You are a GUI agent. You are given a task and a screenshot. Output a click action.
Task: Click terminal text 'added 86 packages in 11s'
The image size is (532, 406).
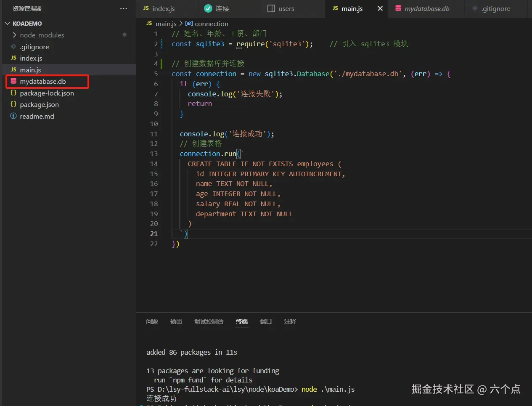(192, 353)
